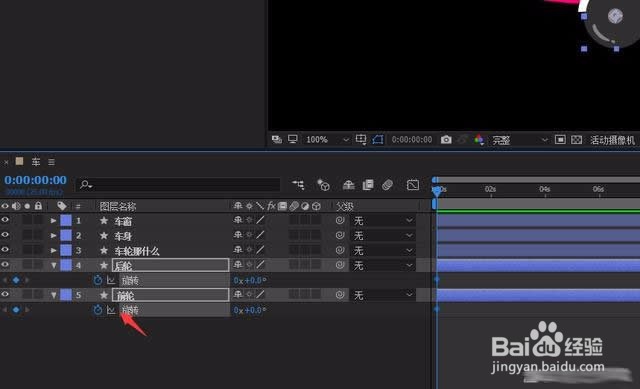Click the 后轮 layer duration bar

tap(538, 265)
